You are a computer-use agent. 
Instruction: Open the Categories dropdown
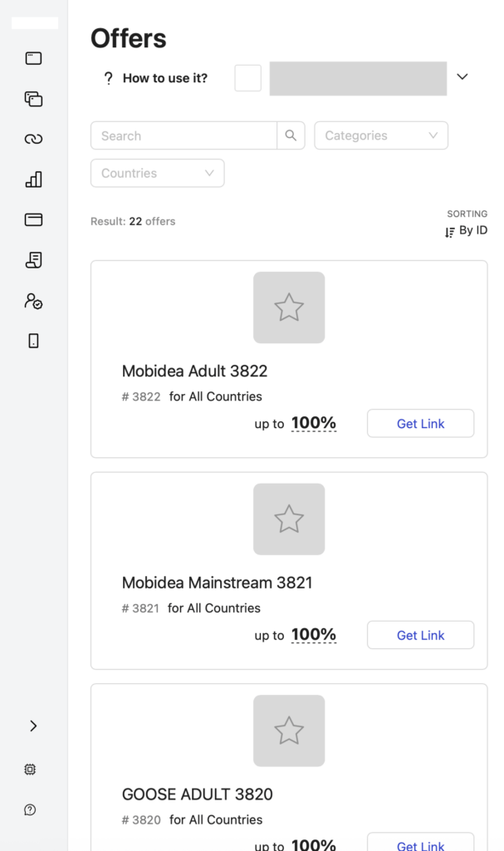pos(381,135)
